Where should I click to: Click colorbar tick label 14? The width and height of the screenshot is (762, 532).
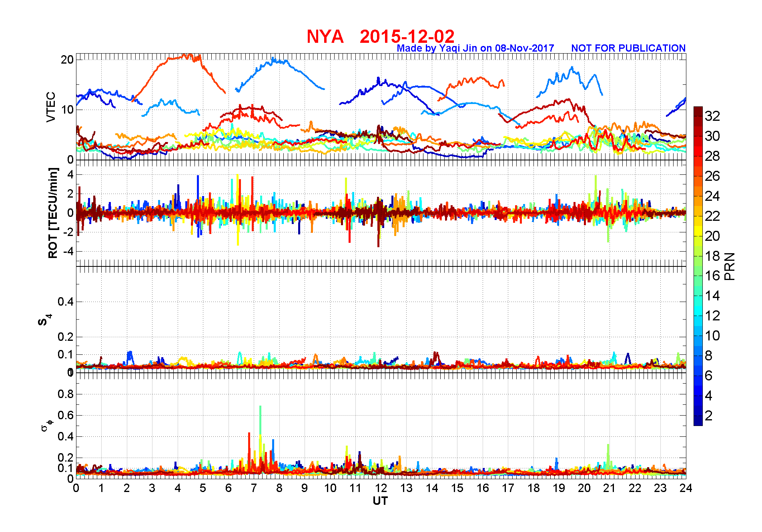pos(712,296)
